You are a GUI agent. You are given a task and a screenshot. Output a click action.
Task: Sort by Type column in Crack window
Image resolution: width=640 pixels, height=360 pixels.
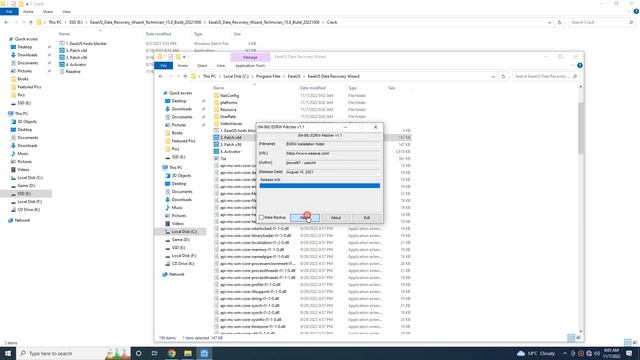(x=198, y=34)
